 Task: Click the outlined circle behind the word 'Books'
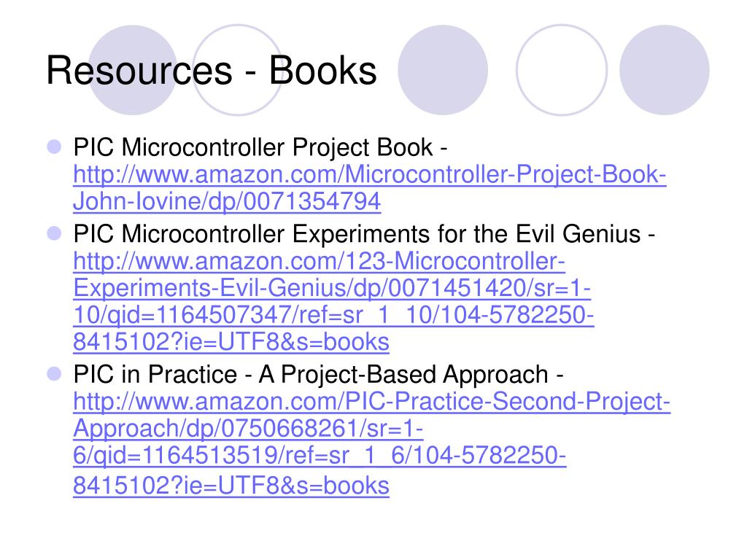(x=238, y=70)
